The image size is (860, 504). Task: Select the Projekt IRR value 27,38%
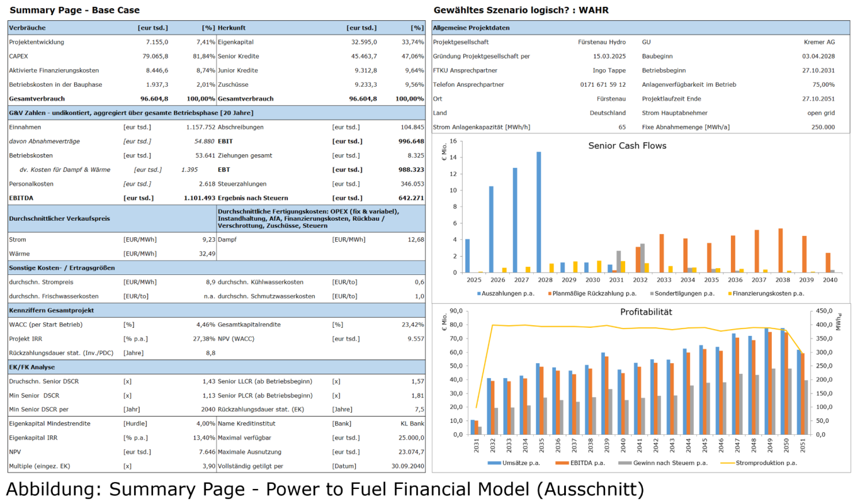tap(203, 339)
